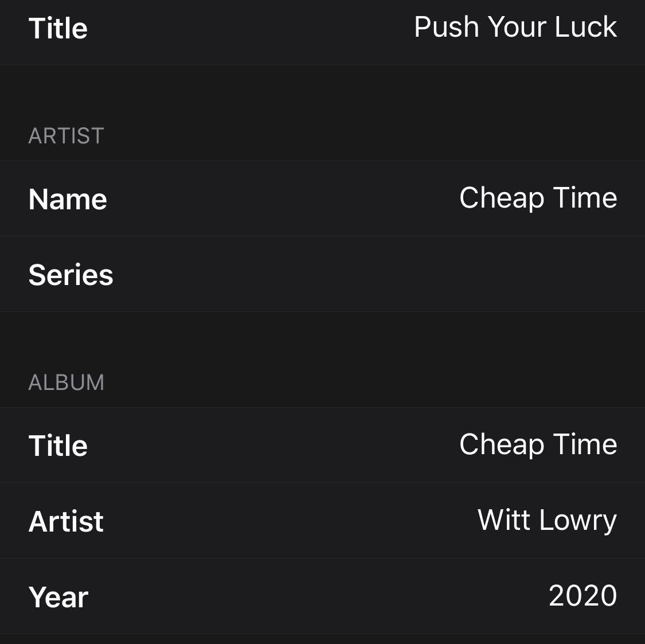Image resolution: width=645 pixels, height=644 pixels.
Task: Click the ALBUM section header
Action: (66, 383)
